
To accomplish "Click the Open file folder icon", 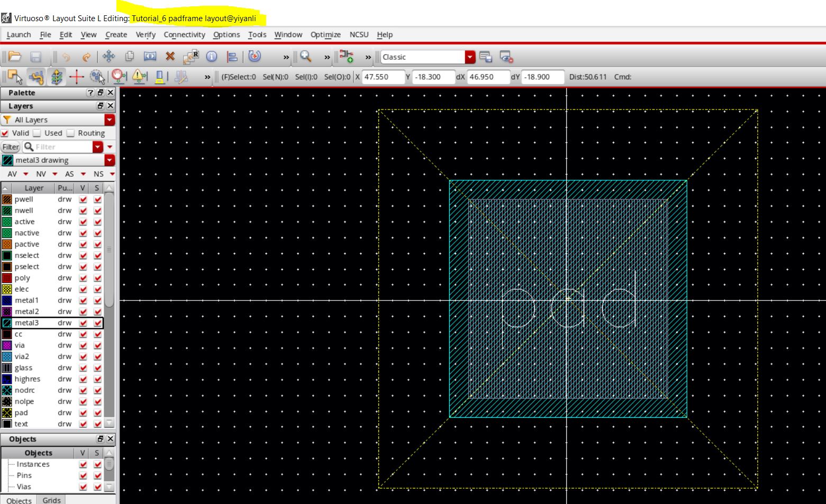I will pos(15,57).
